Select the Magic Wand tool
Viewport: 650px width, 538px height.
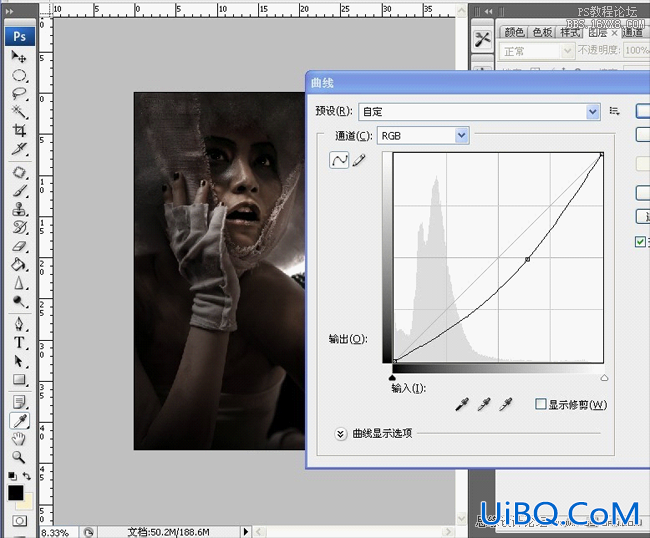tap(19, 112)
